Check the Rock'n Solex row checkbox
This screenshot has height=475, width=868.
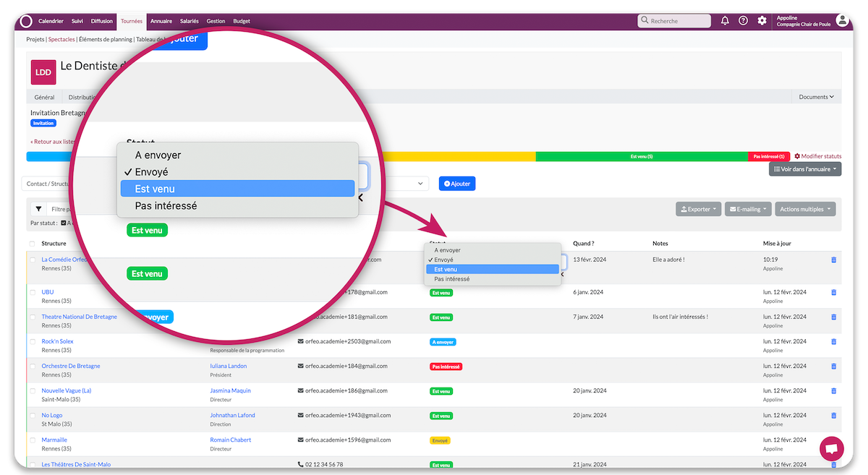pos(33,341)
